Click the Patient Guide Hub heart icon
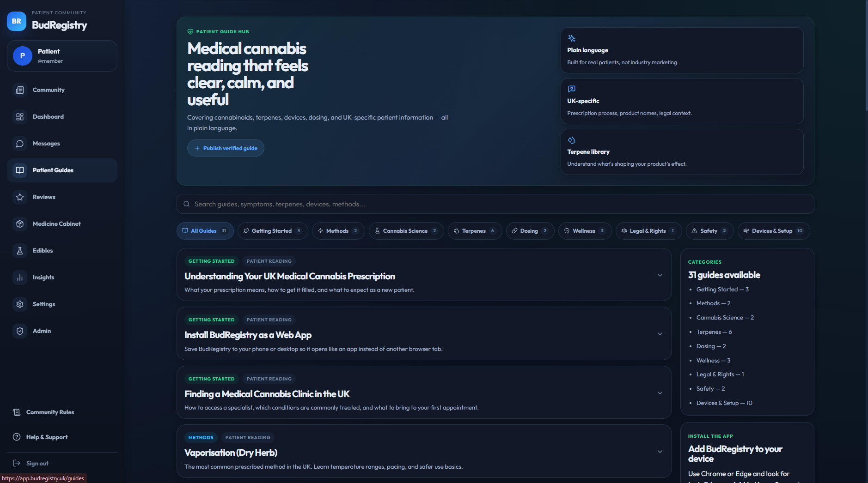Viewport: 868px width, 483px height. pos(190,32)
